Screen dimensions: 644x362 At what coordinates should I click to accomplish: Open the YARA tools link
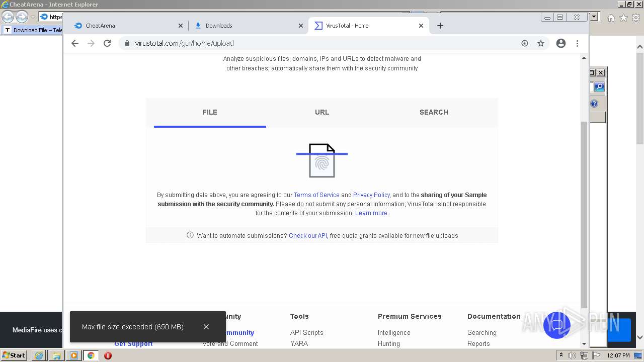(299, 344)
